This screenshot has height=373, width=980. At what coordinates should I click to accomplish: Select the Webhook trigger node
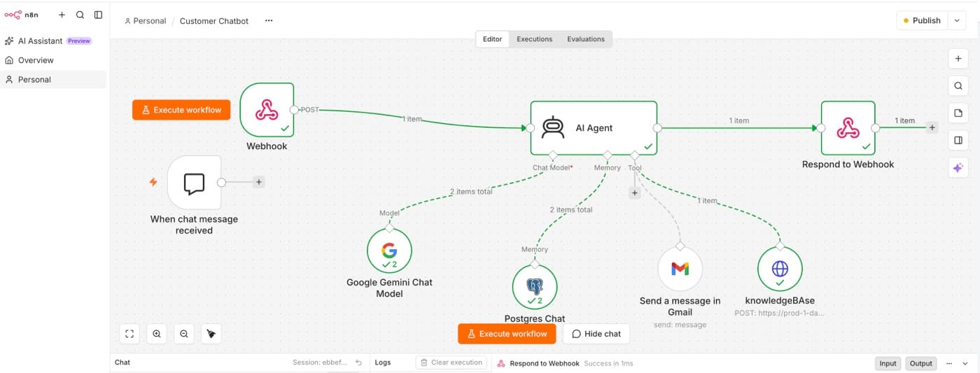click(267, 110)
